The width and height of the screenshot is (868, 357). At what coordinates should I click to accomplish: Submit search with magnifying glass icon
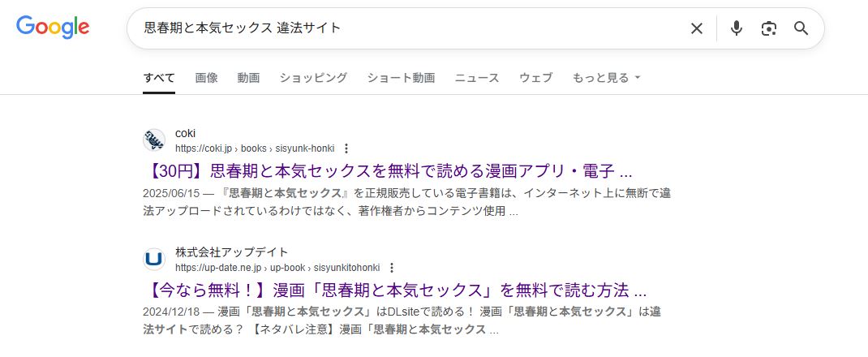[801, 28]
